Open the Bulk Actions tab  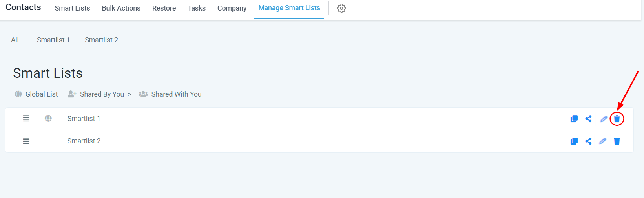(x=121, y=8)
